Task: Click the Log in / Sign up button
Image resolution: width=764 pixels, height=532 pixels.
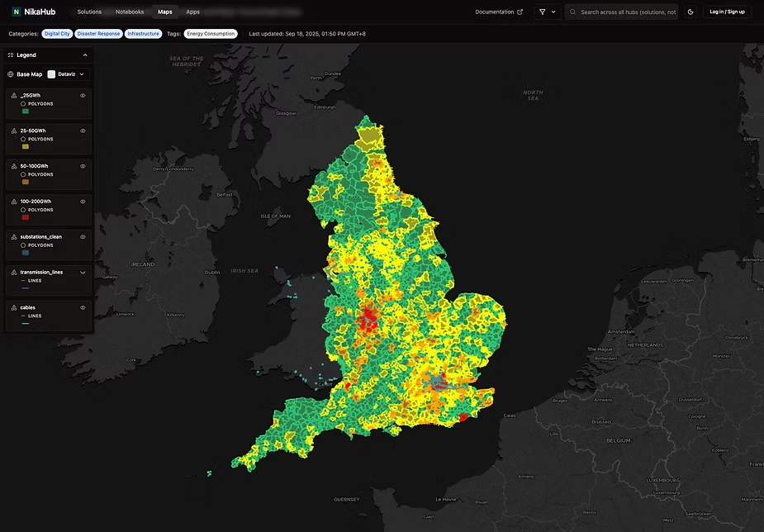Action: tap(727, 12)
